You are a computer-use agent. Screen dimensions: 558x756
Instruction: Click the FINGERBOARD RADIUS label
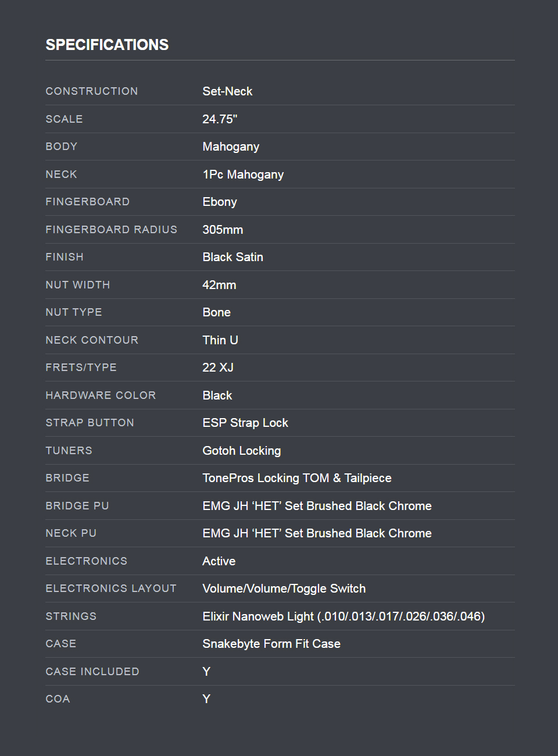point(112,230)
